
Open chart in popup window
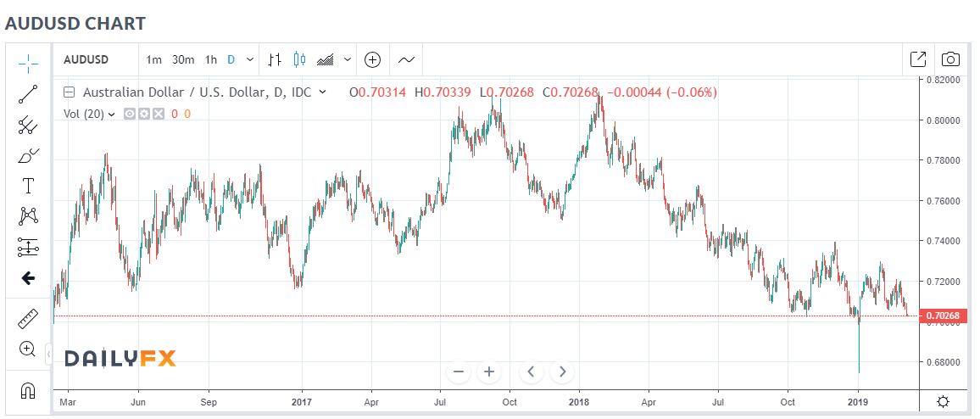[918, 59]
